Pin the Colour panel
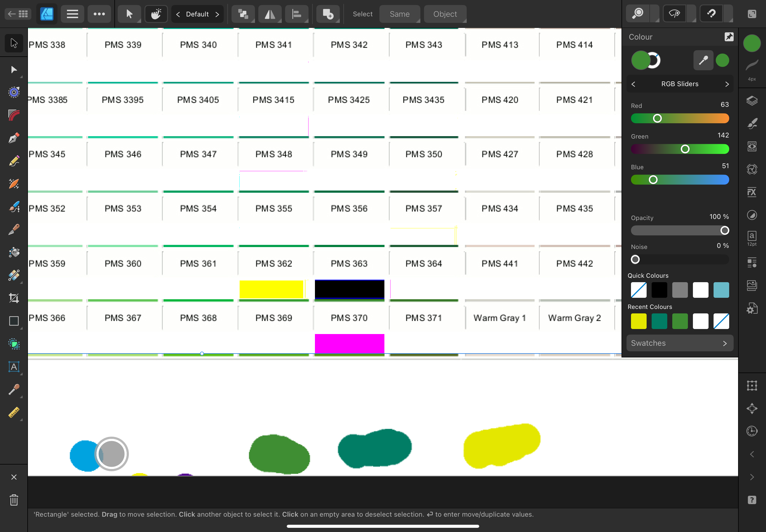The image size is (766, 532). 729,37
